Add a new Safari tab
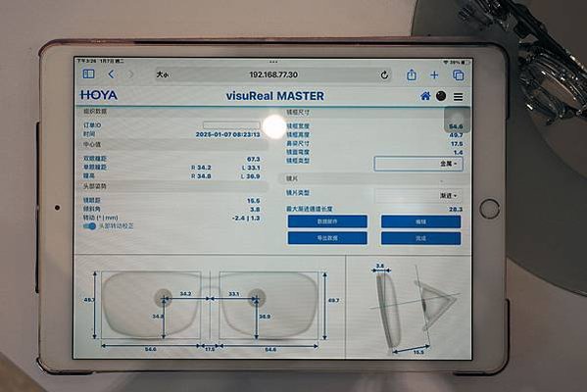Screen dimensions: 587x392 click(434, 75)
